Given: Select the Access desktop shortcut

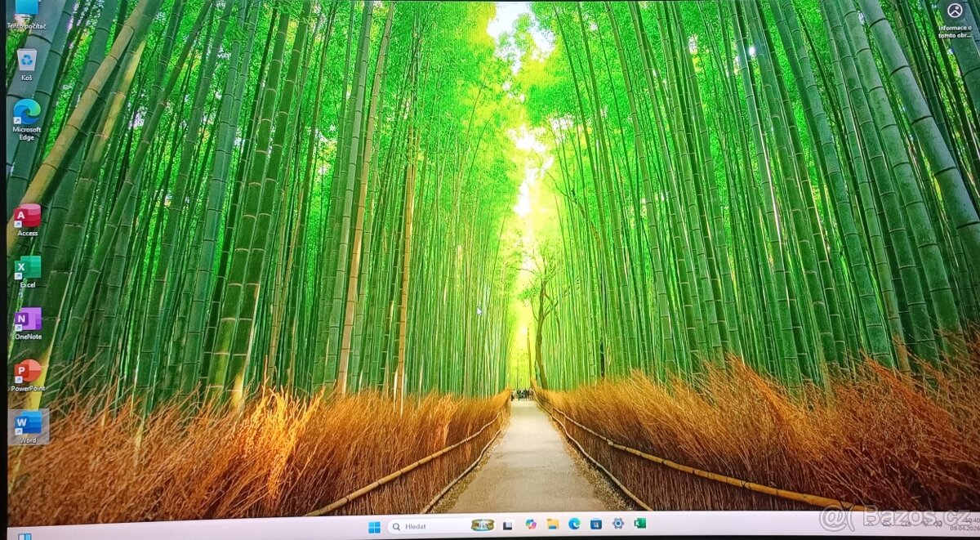Looking at the screenshot, I should (28, 216).
